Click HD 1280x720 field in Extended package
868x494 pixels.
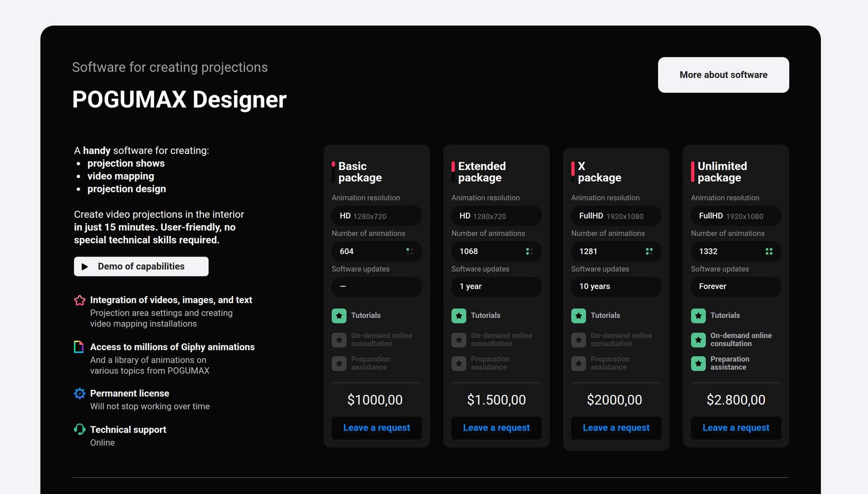[x=496, y=216]
